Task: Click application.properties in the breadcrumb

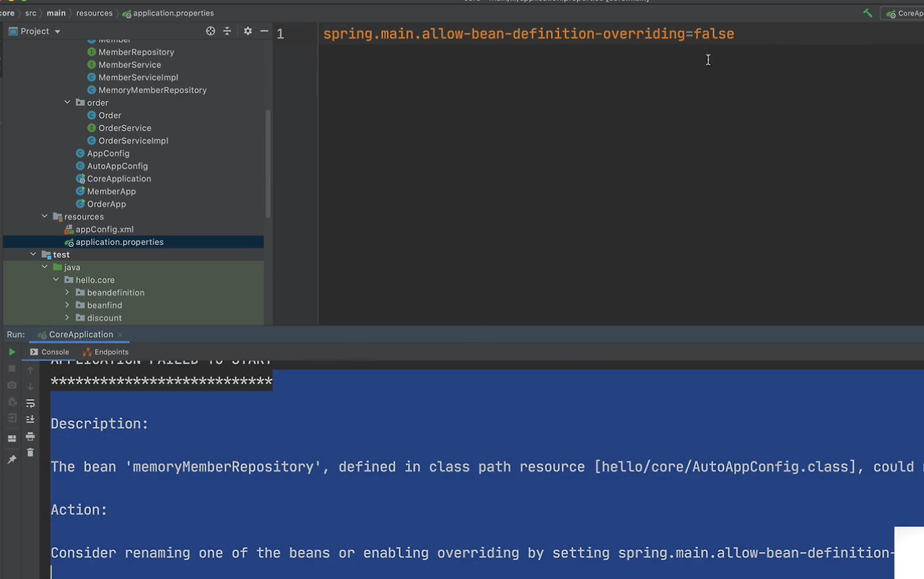Action: tap(167, 13)
